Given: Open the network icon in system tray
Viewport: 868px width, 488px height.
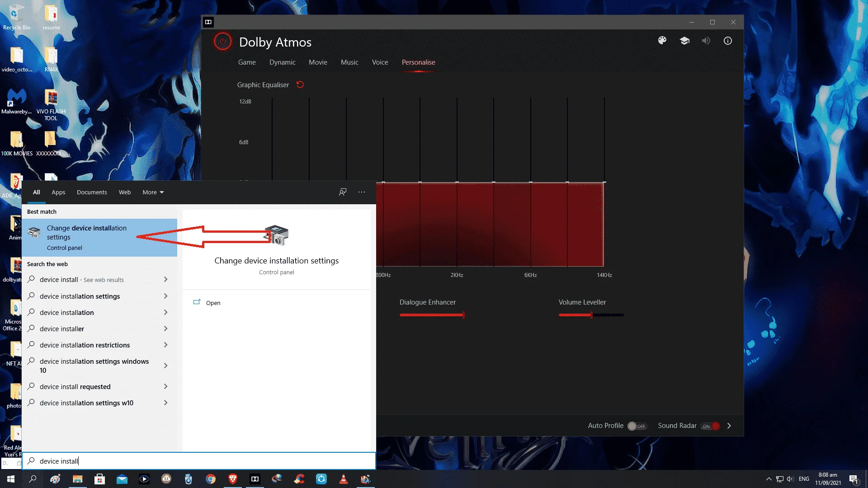Looking at the screenshot, I should [779, 479].
